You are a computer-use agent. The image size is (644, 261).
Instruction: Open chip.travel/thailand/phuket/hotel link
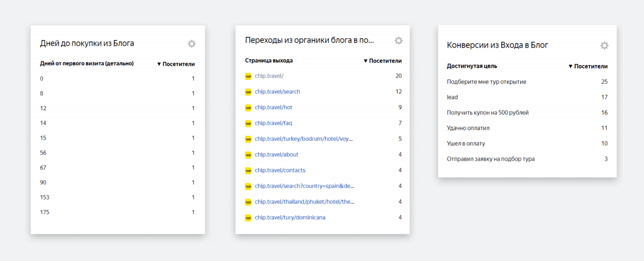(304, 202)
